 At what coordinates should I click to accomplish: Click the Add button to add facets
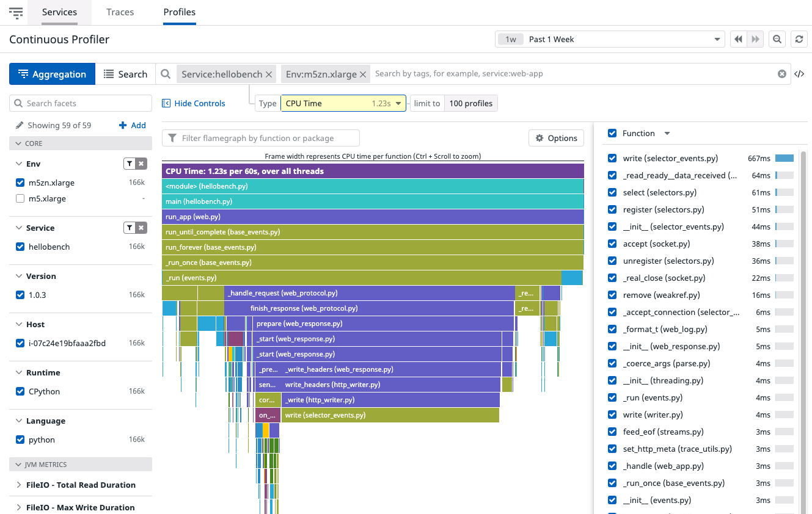pos(132,125)
